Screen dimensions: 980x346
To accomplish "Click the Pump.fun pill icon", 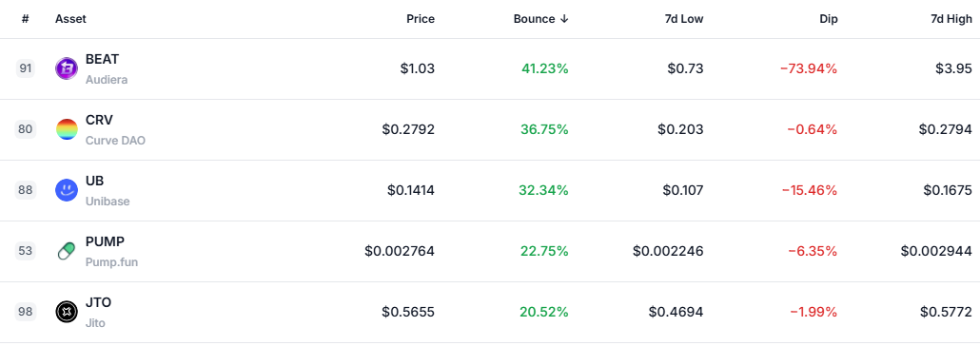I will (67, 251).
